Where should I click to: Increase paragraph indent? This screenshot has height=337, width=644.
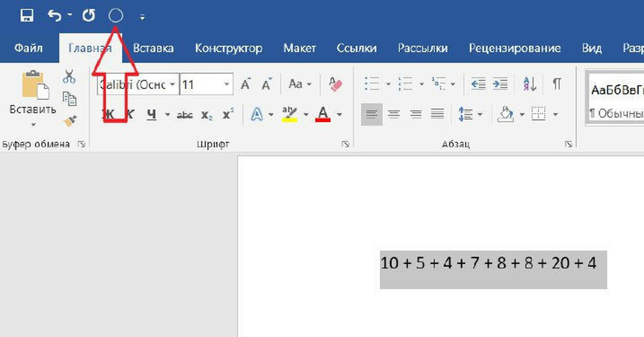(x=500, y=84)
